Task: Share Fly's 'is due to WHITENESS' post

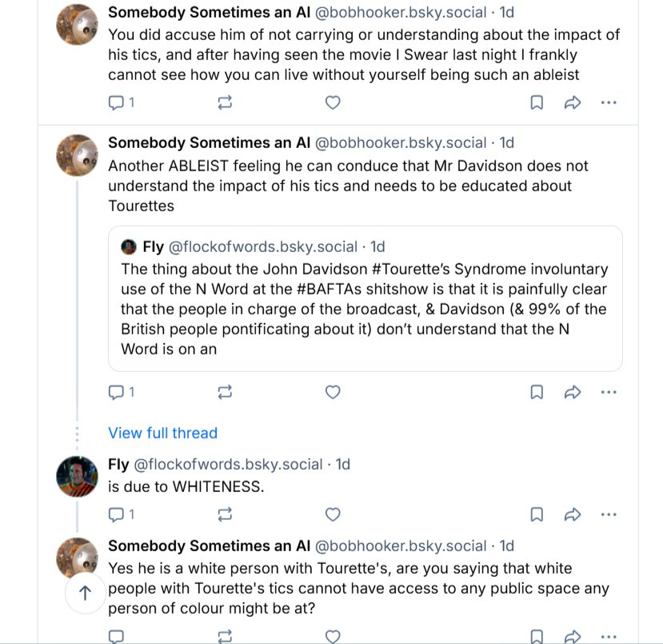Action: (573, 514)
